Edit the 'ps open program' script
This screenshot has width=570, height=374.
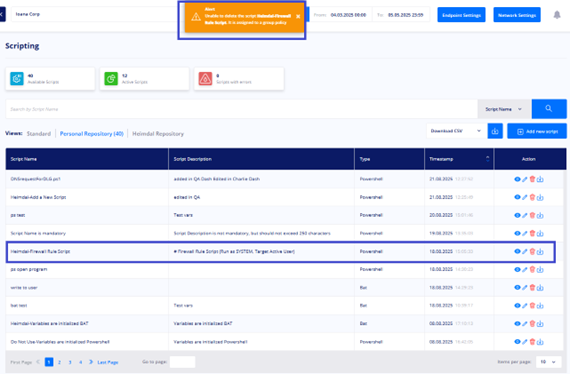[x=525, y=270]
